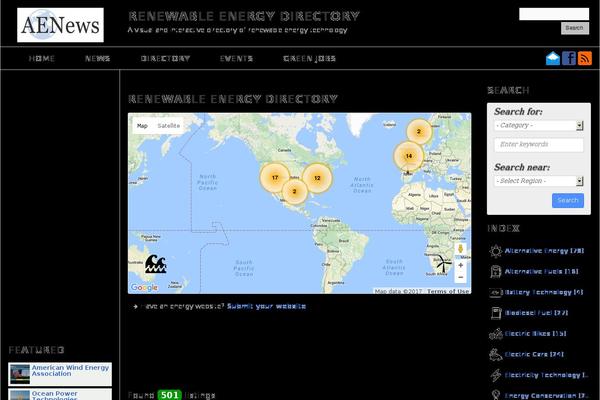The height and width of the screenshot is (400, 600).
Task: Switch the map to Map view
Action: coord(142,126)
